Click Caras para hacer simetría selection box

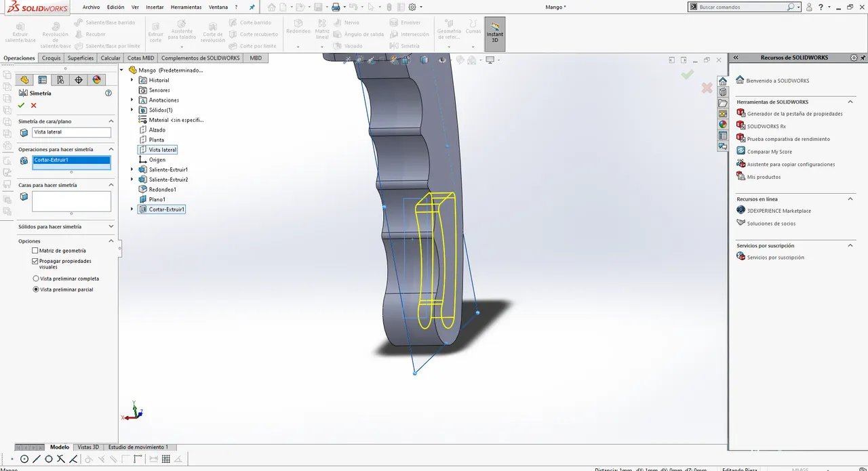(x=71, y=201)
